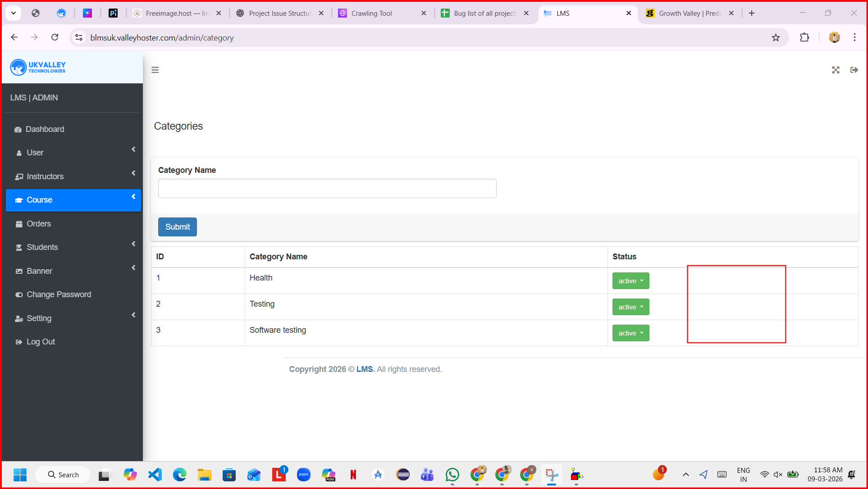Open the Testing category status dropdown
868x489 pixels.
630,307
